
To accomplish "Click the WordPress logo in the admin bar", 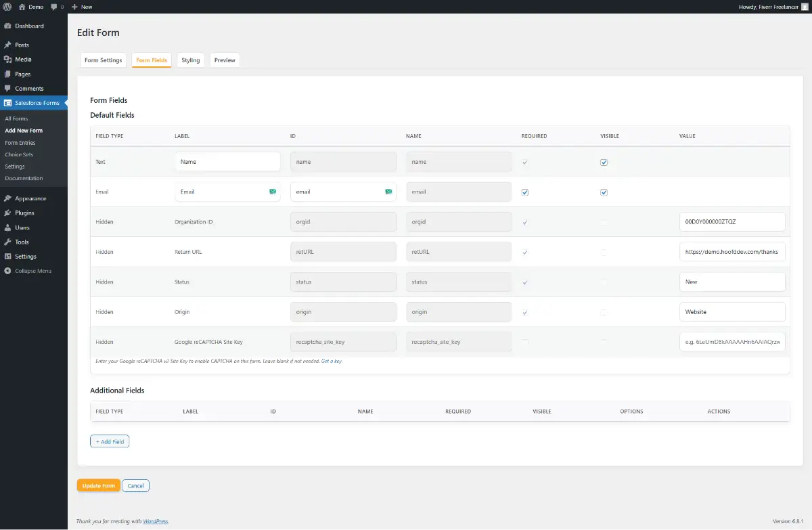I will [x=6, y=7].
